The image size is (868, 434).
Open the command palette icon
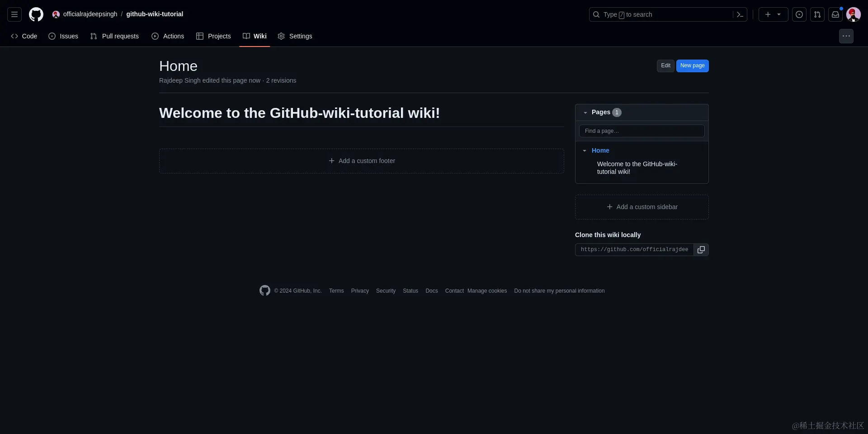click(x=740, y=14)
